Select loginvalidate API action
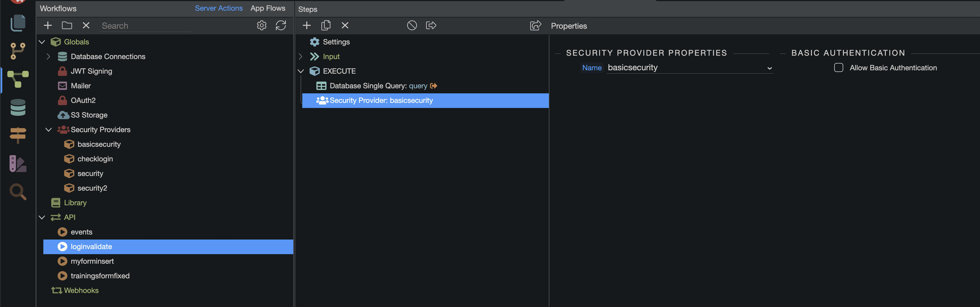Image resolution: width=980 pixels, height=307 pixels. coord(168,247)
